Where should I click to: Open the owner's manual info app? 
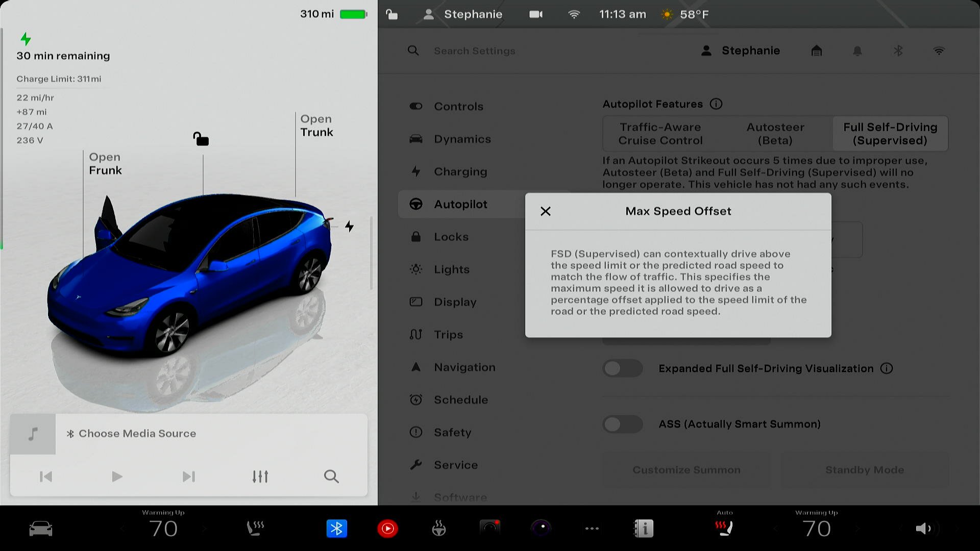pyautogui.click(x=644, y=529)
